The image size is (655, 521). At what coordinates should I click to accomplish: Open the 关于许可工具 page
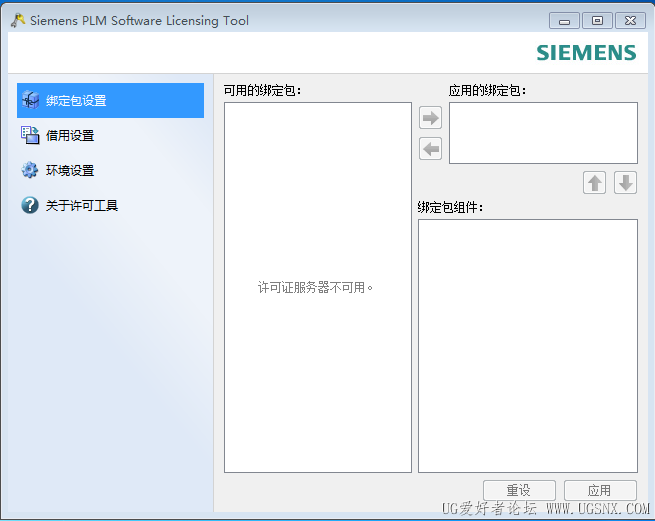click(x=110, y=205)
